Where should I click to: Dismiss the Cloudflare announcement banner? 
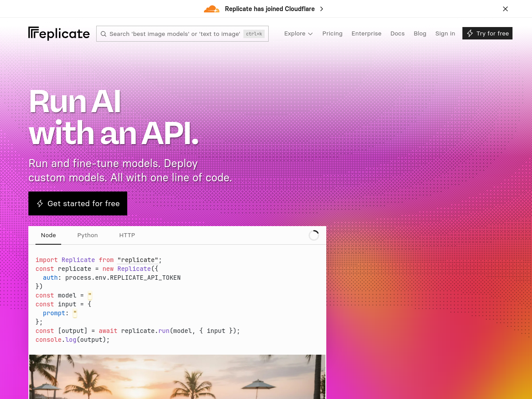tap(505, 8)
